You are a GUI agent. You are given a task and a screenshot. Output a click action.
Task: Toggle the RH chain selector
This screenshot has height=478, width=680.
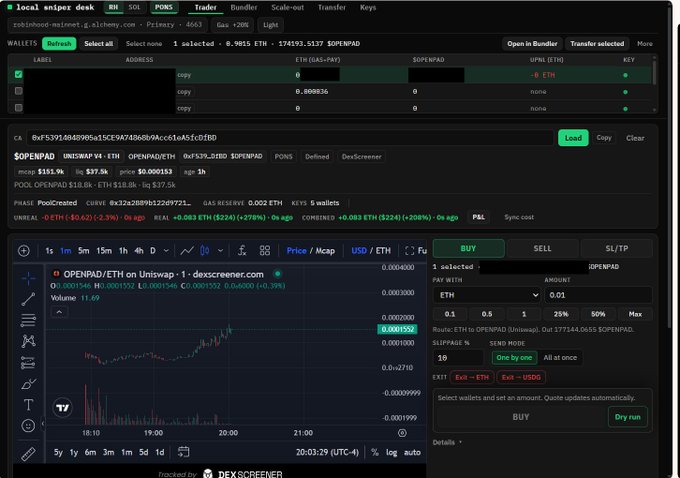(113, 7)
